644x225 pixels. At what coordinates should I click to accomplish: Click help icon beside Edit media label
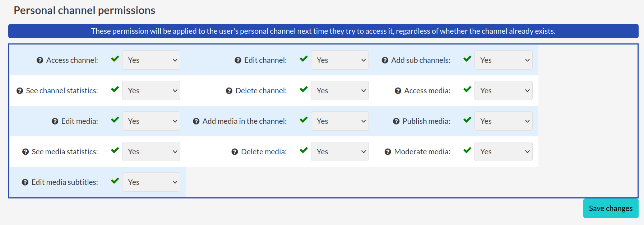pyautogui.click(x=55, y=121)
